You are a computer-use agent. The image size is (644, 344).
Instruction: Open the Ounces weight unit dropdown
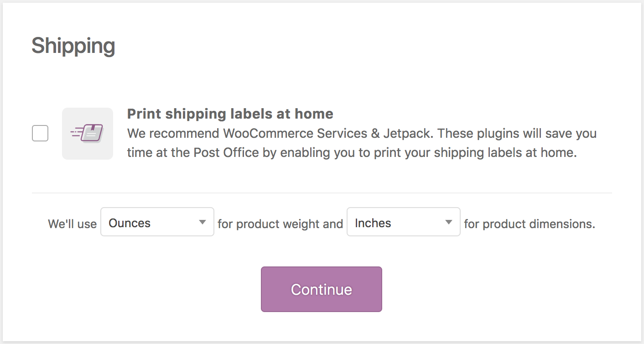(157, 222)
